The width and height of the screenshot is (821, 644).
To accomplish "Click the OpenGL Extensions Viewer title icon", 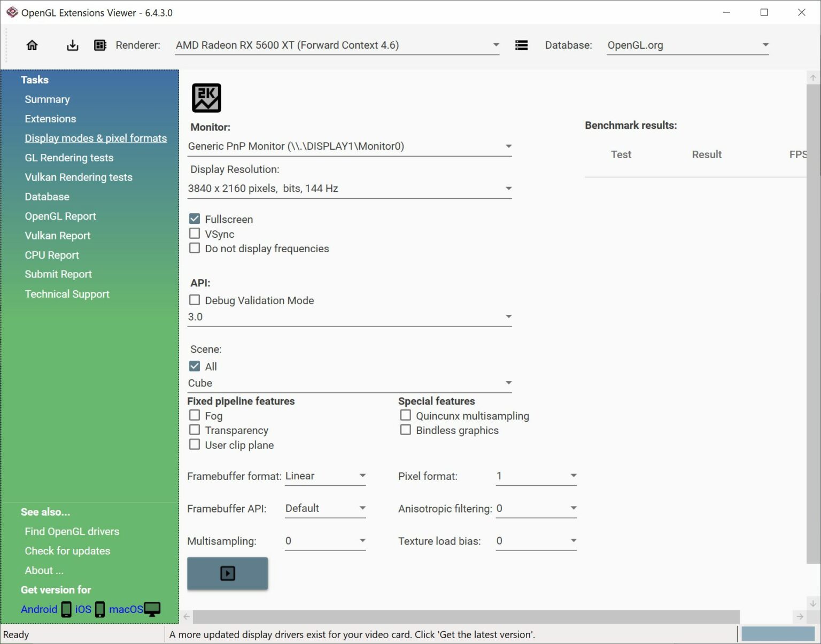I will click(x=12, y=12).
